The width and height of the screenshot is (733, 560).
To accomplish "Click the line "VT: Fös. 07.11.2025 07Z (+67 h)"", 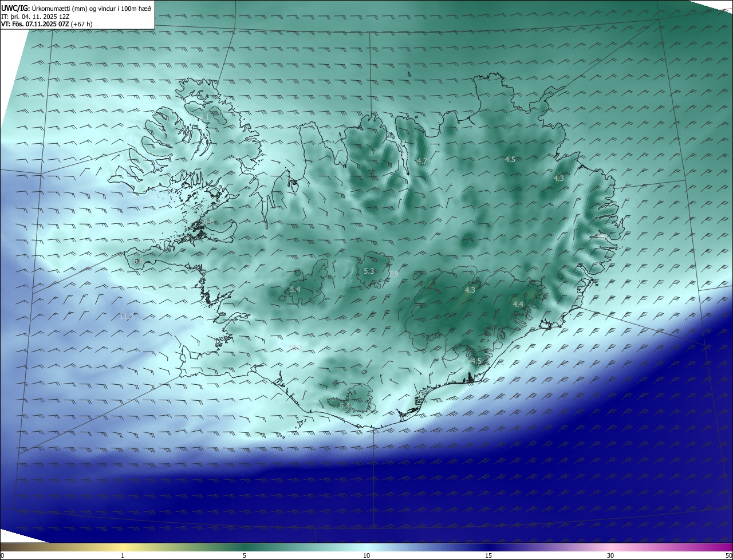I will (47, 24).
